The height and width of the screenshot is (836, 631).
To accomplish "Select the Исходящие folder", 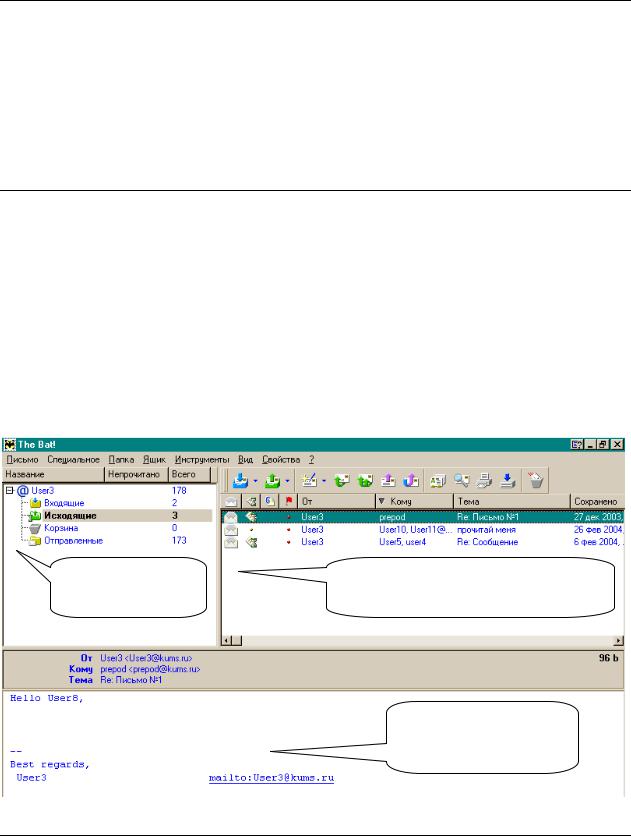I will (70, 516).
